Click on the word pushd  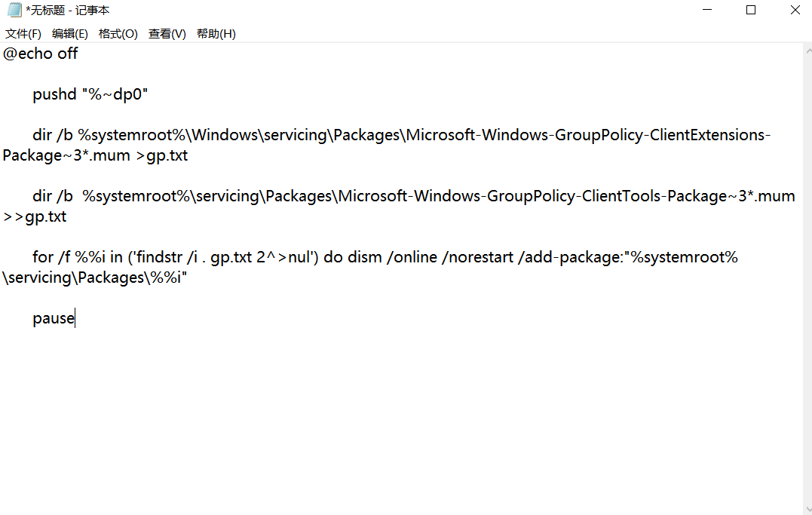point(54,93)
